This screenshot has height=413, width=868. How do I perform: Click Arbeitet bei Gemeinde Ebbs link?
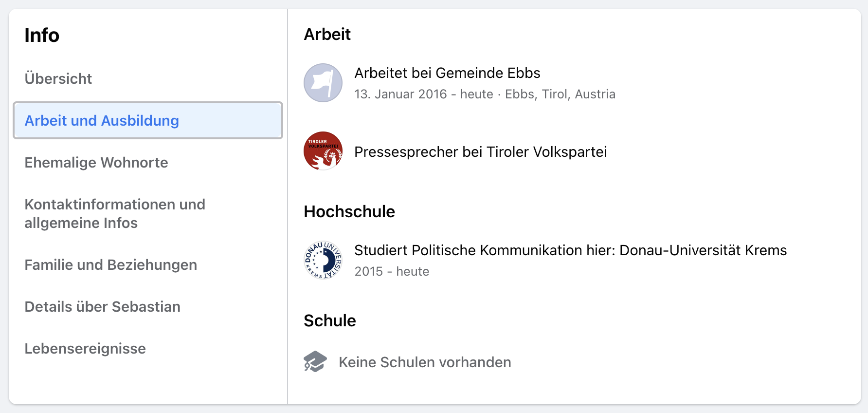pyautogui.click(x=447, y=73)
